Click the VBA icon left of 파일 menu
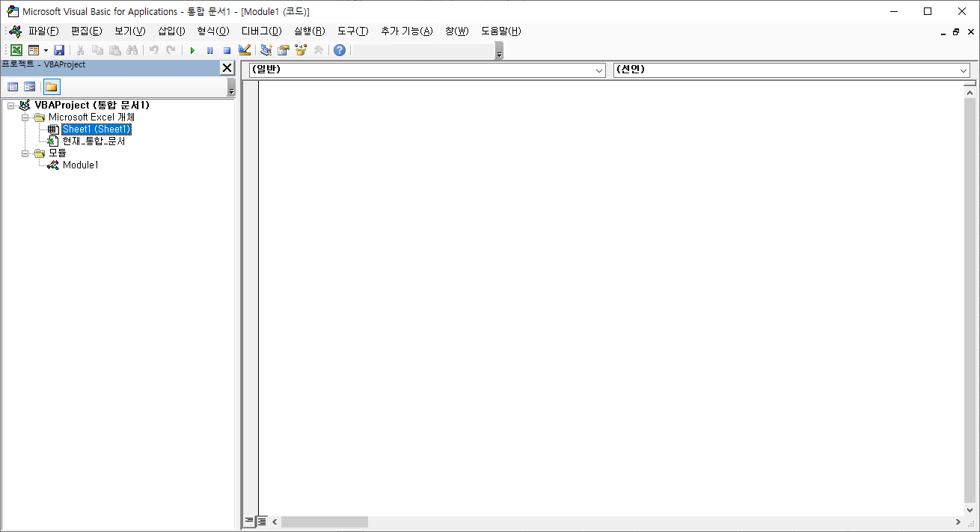980x532 pixels. pos(16,31)
